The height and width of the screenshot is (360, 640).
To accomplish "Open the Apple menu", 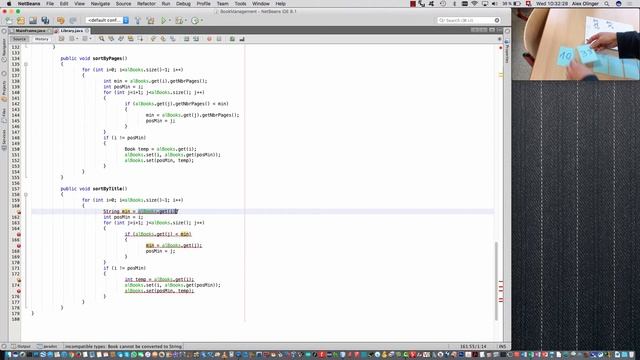I will (x=9, y=4).
